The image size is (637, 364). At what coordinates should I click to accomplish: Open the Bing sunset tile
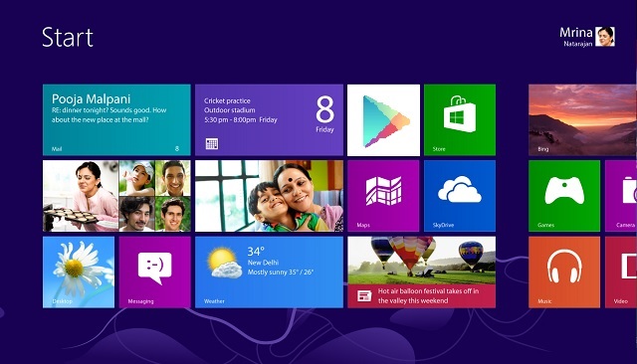[x=582, y=119]
